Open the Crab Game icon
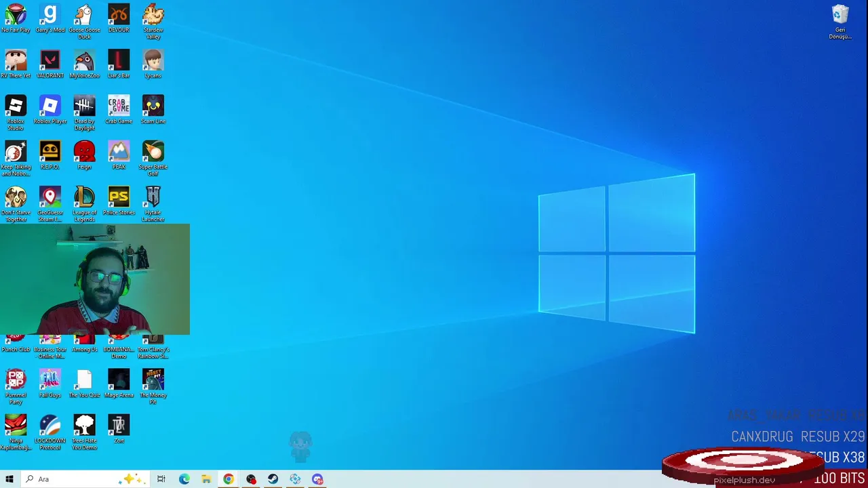The image size is (868, 488). click(119, 110)
